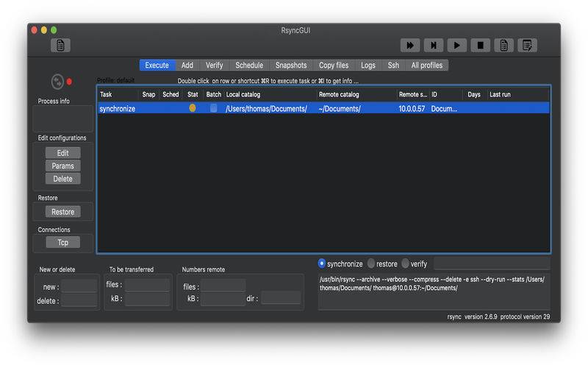Go to the All profiles tab
Image resolution: width=588 pixels, height=368 pixels.
427,66
